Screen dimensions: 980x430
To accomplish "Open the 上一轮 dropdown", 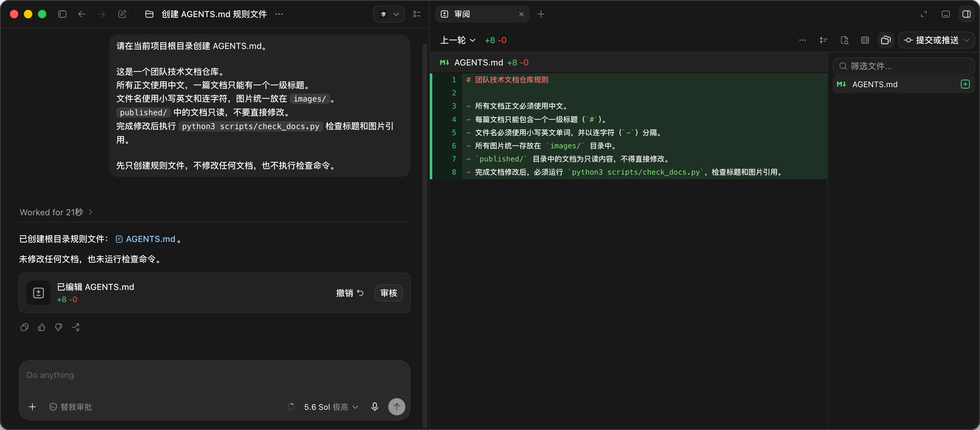I will click(458, 40).
